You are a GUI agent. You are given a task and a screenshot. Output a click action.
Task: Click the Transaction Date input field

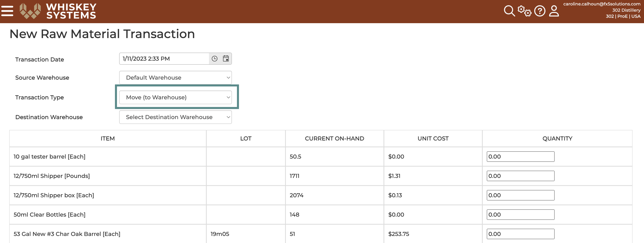point(162,59)
